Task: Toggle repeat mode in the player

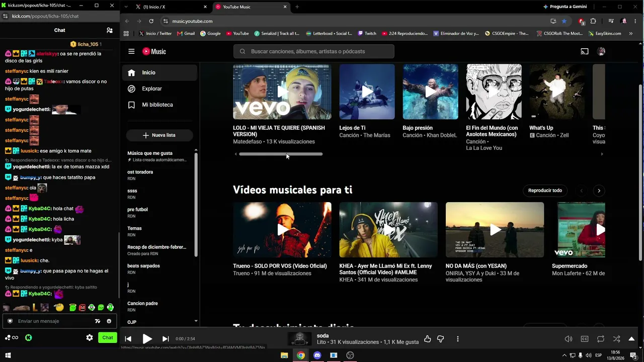Action: click(x=601, y=339)
